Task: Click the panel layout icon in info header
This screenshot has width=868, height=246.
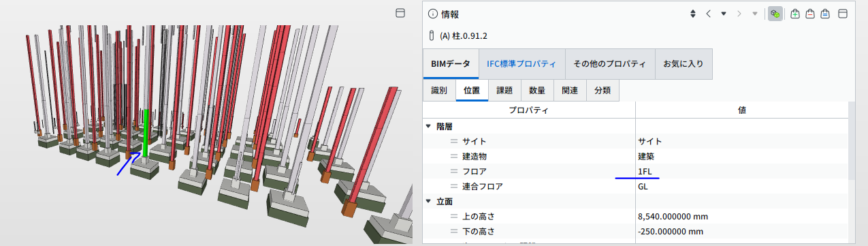Action: tap(842, 14)
